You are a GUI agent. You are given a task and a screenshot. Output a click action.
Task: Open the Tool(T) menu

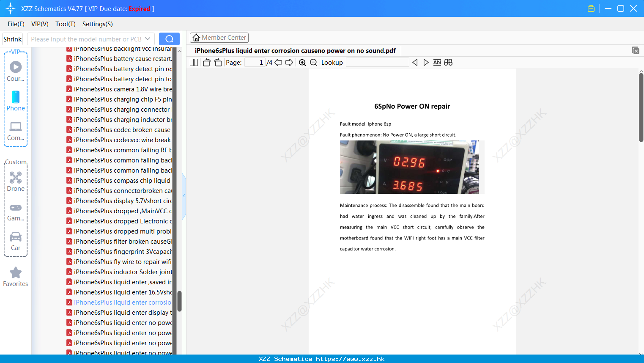tap(66, 24)
